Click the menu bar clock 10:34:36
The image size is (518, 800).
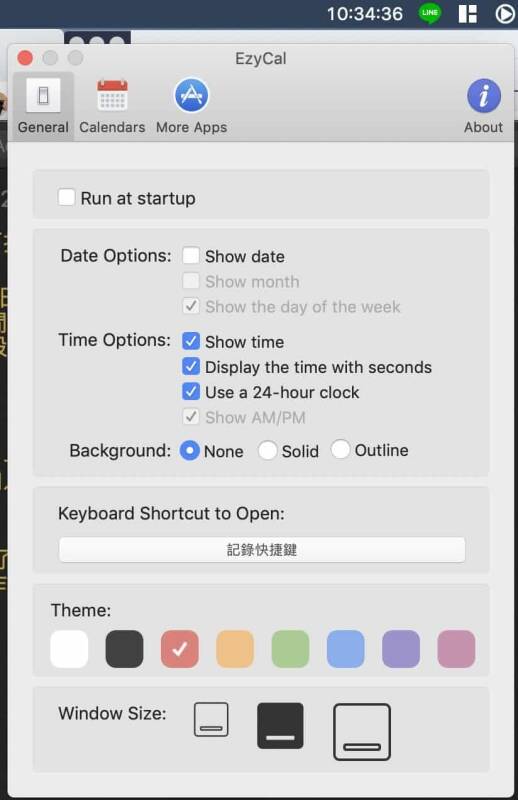364,14
